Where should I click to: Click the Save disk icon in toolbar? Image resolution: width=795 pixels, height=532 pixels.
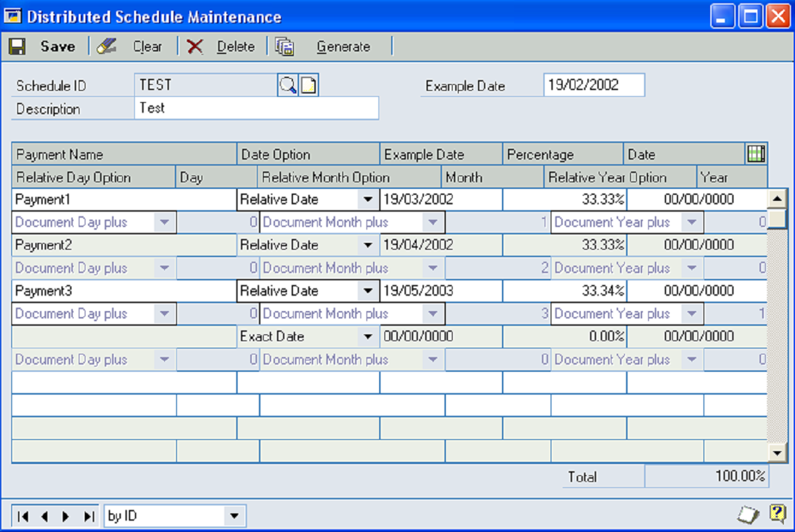point(17,46)
